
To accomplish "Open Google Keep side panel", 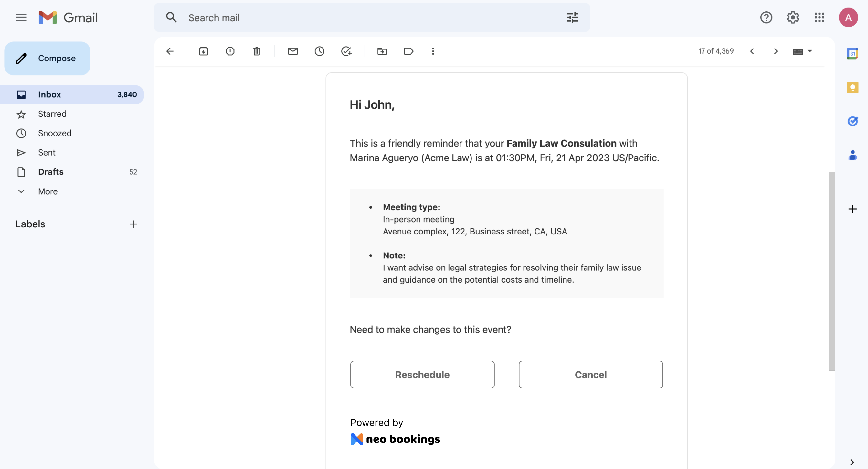I will tap(852, 88).
